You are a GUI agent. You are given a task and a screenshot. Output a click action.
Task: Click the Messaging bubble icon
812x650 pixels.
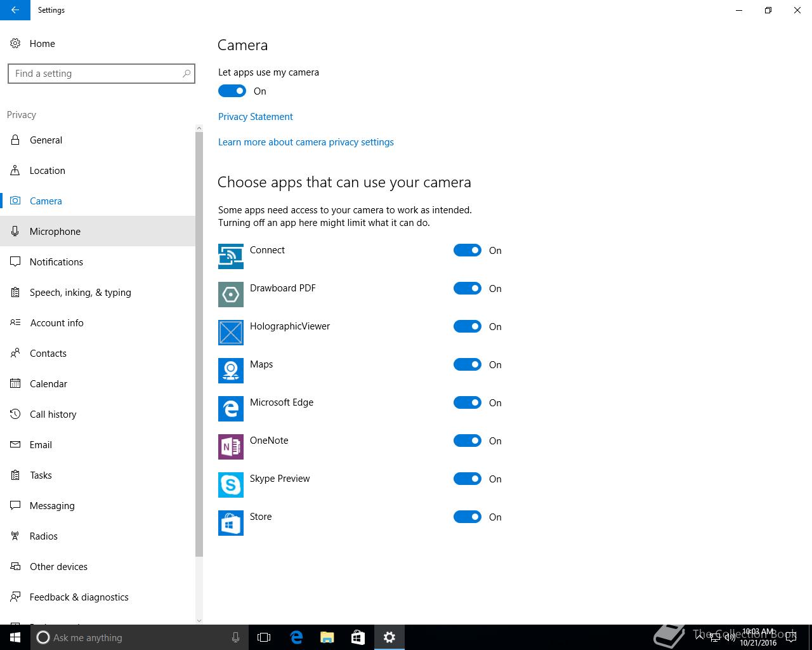[x=15, y=505]
